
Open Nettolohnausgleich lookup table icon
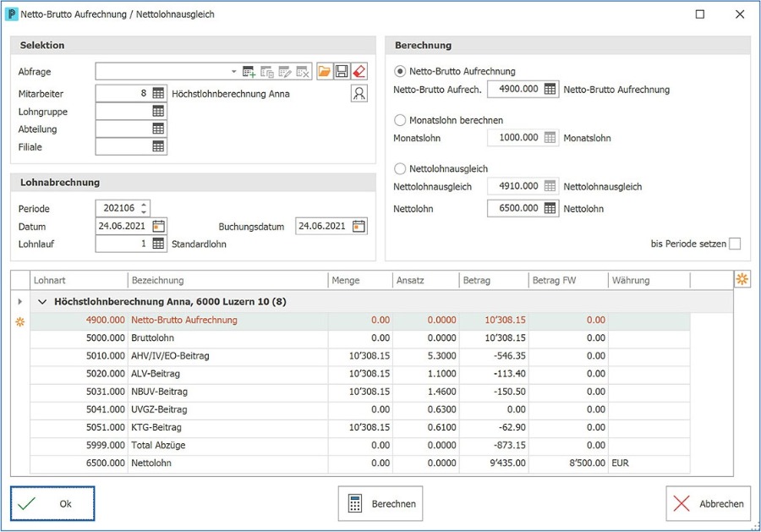click(x=550, y=186)
